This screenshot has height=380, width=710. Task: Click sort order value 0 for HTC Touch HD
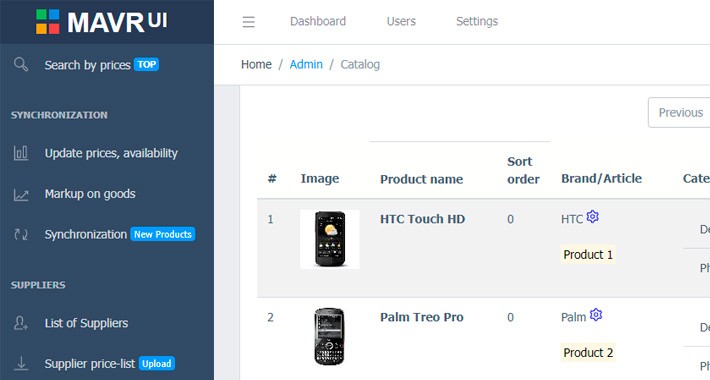(x=510, y=219)
